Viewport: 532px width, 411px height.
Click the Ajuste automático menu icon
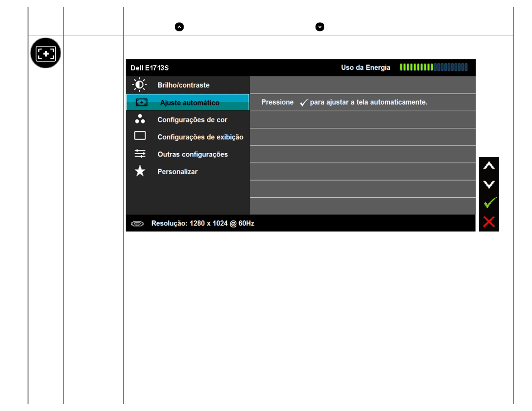pyautogui.click(x=141, y=102)
